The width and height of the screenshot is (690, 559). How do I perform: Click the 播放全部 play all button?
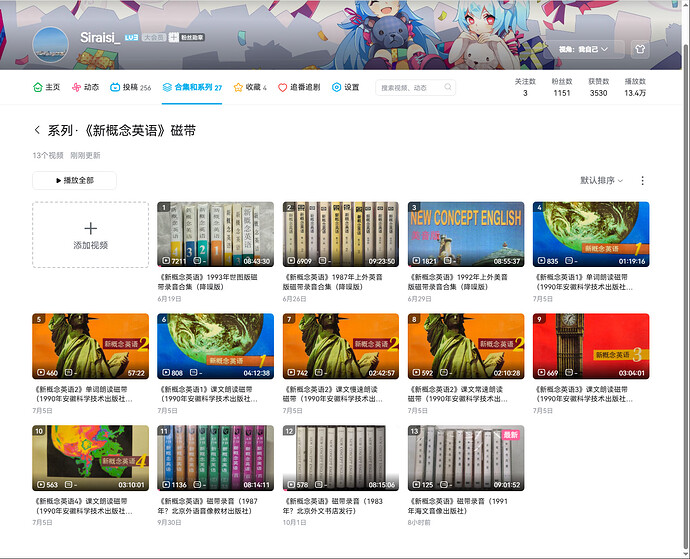click(74, 180)
